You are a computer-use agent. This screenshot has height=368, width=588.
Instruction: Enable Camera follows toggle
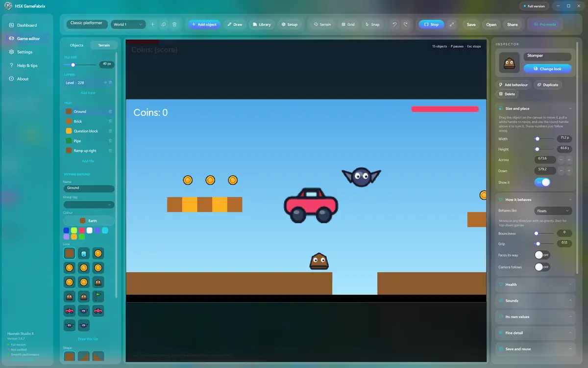pyautogui.click(x=542, y=267)
